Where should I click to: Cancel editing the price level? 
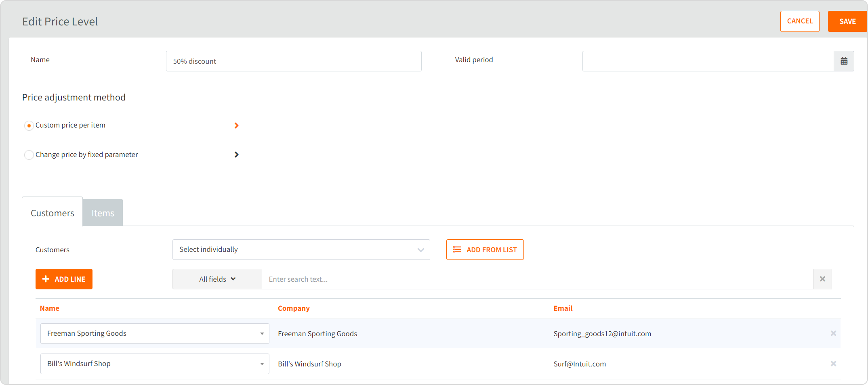point(800,21)
